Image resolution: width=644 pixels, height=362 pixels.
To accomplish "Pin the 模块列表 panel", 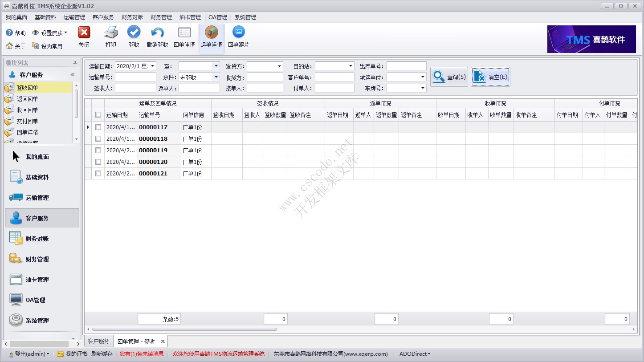I will point(75,63).
